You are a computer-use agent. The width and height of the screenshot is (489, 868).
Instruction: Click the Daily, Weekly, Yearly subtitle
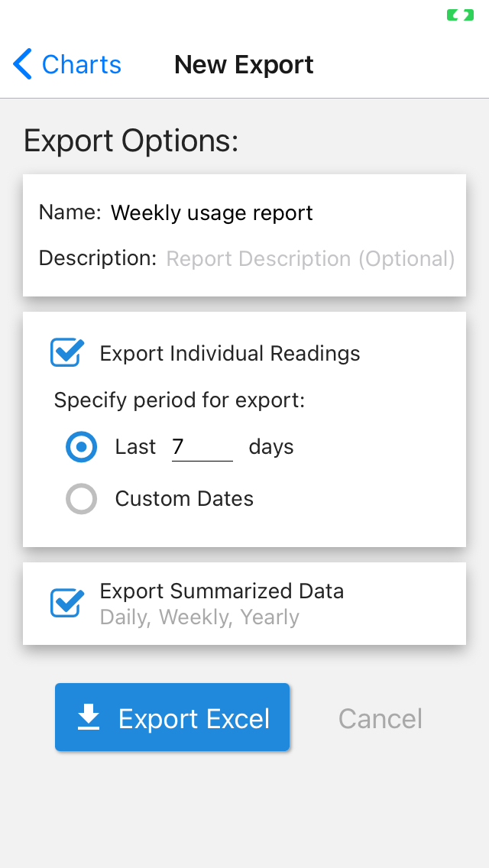pyautogui.click(x=199, y=617)
